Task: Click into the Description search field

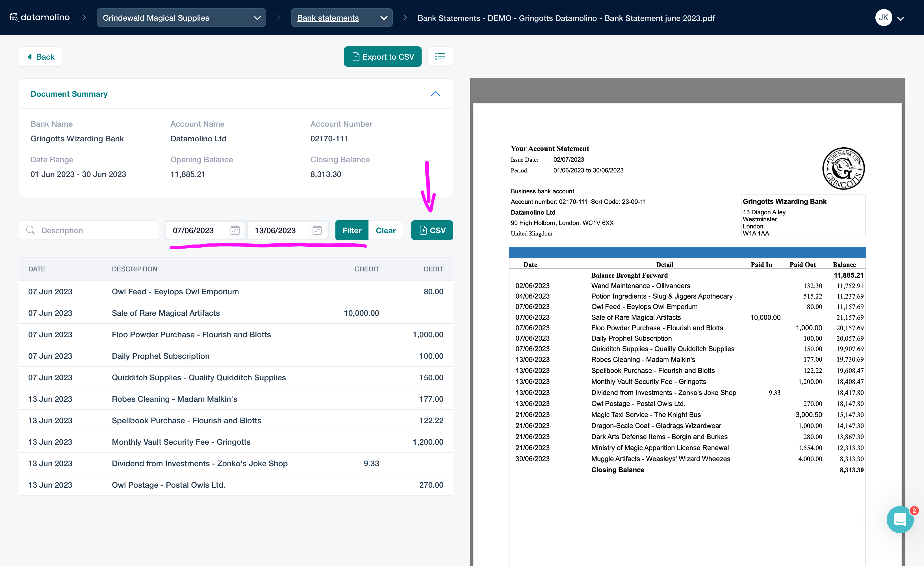Action: click(x=88, y=230)
